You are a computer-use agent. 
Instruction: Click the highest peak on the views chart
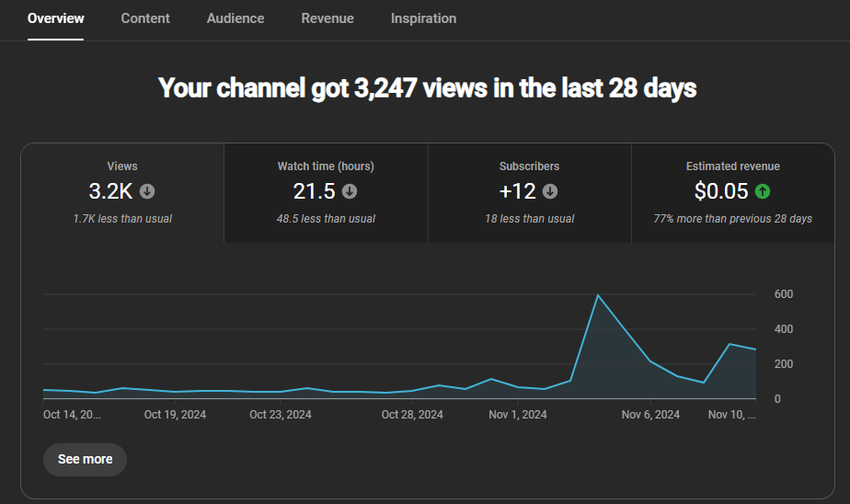click(598, 295)
